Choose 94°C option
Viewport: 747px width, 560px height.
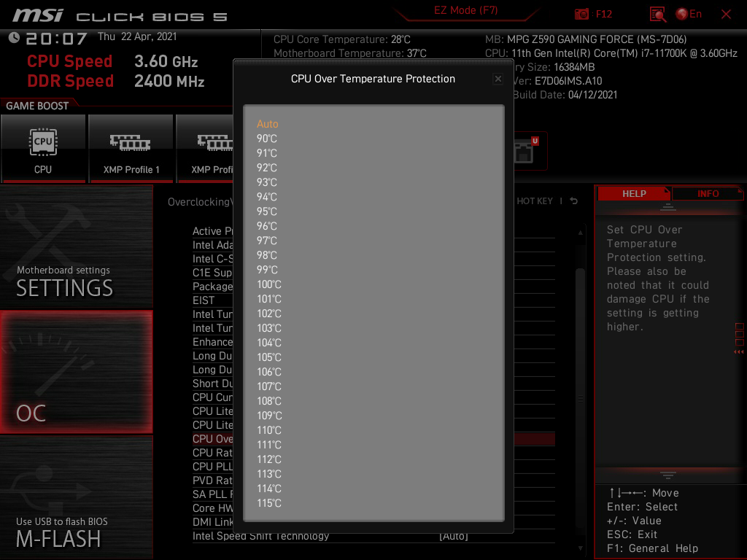point(267,197)
